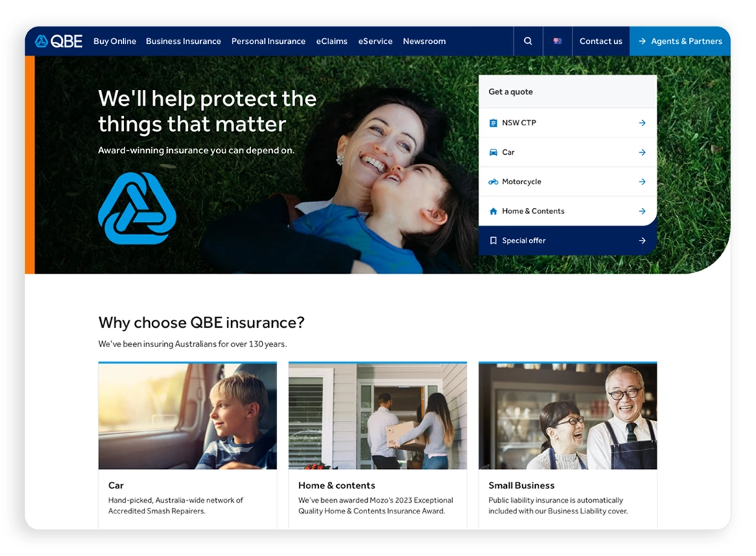Click 'We've been insuring Australians' subtitle
The width and height of the screenshot is (756, 556).
(x=192, y=344)
